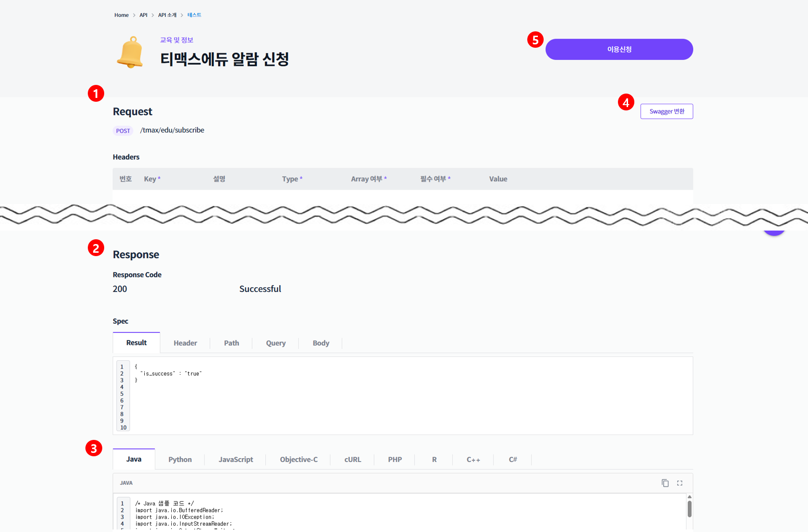Select the Result spec tab
The height and width of the screenshot is (532, 808).
click(137, 342)
